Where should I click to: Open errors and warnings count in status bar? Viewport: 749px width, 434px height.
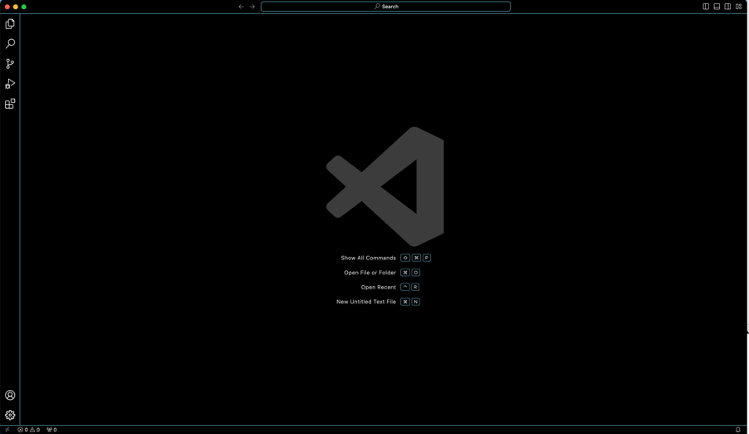tap(29, 430)
